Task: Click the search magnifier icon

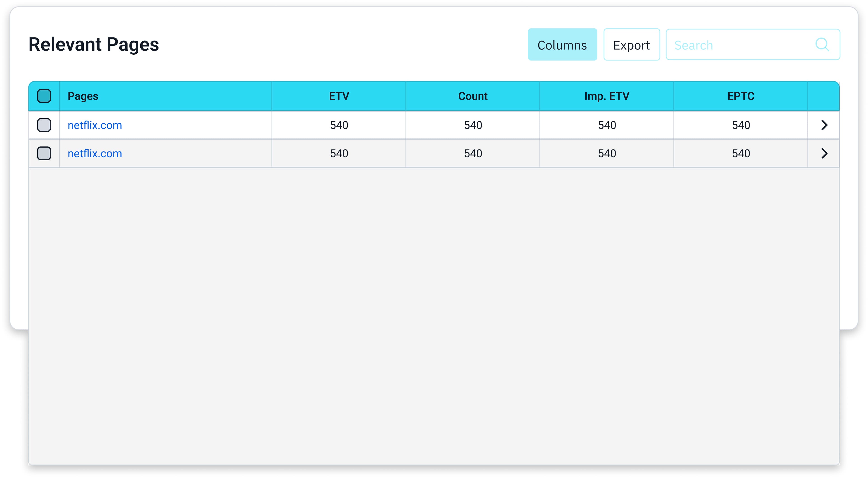Action: (x=822, y=44)
